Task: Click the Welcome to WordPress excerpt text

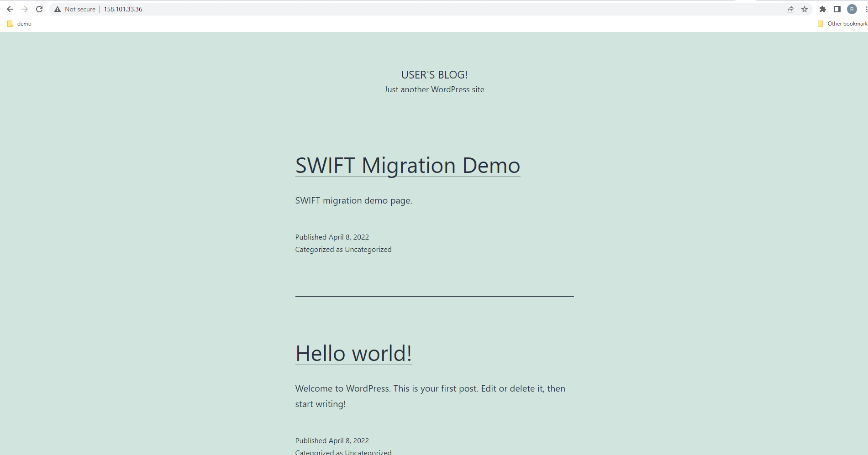Action: [x=430, y=396]
